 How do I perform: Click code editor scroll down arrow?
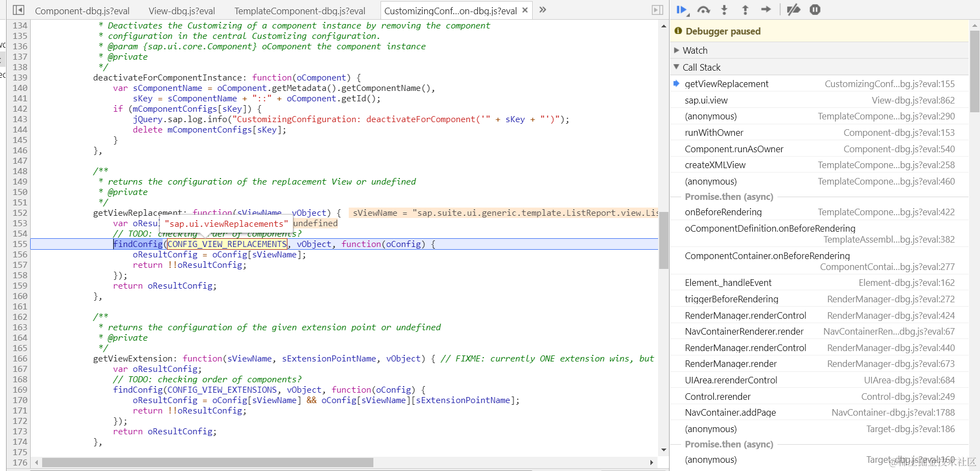pos(664,450)
